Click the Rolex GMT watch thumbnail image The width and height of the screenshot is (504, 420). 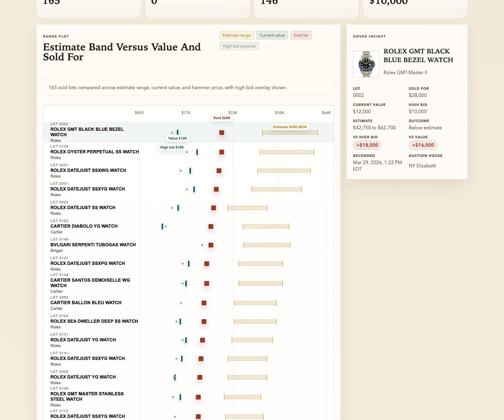click(366, 64)
